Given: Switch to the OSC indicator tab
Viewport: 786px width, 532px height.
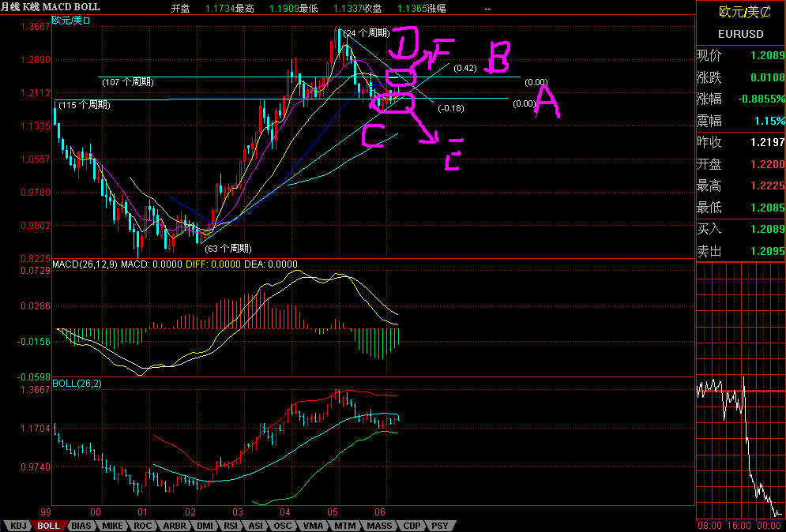Looking at the screenshot, I should coord(282,526).
